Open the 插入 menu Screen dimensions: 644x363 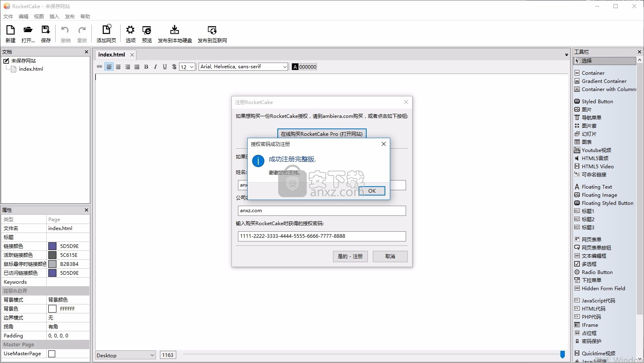pos(54,17)
